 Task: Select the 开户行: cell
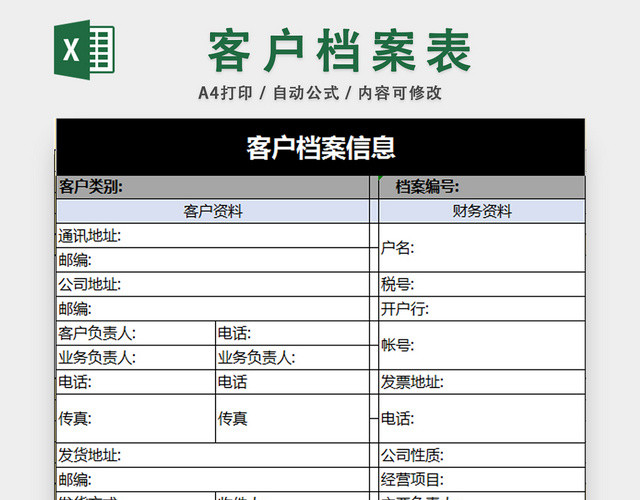(x=482, y=309)
